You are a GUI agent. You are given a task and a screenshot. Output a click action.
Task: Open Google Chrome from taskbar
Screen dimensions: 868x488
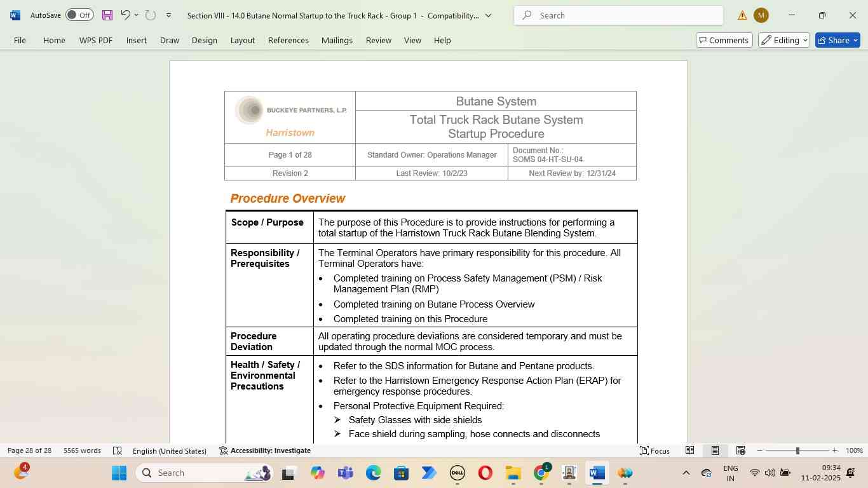[541, 473]
